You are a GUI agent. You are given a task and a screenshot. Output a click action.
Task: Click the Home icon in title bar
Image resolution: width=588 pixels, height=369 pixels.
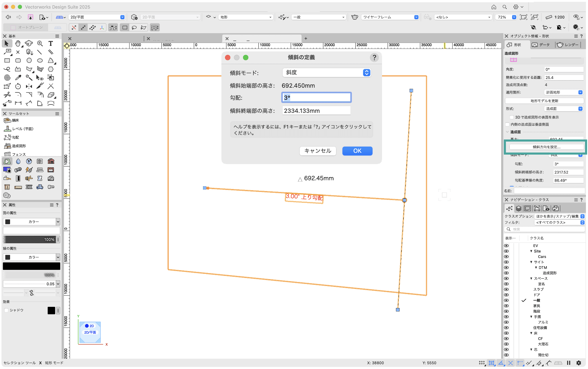click(494, 7)
